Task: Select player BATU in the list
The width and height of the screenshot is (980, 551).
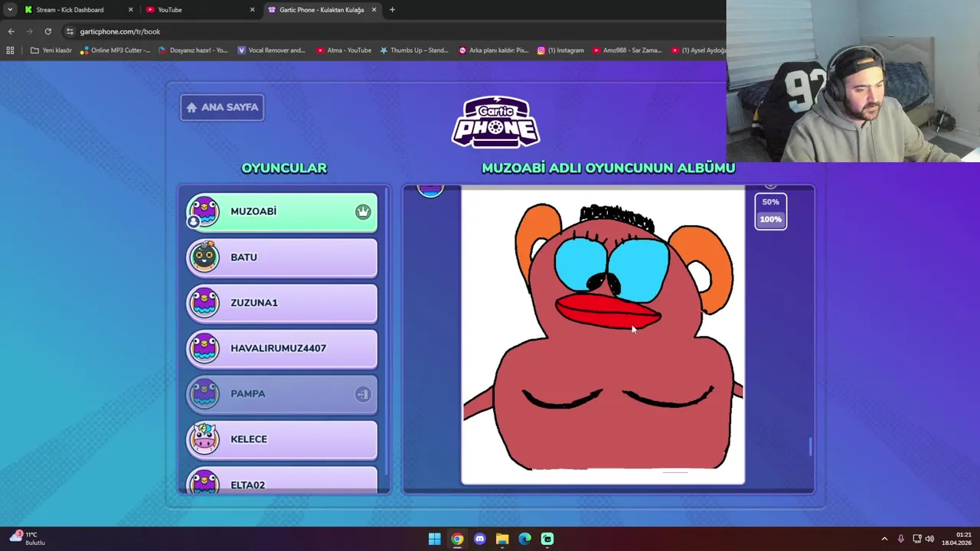Action: pyautogui.click(x=282, y=257)
